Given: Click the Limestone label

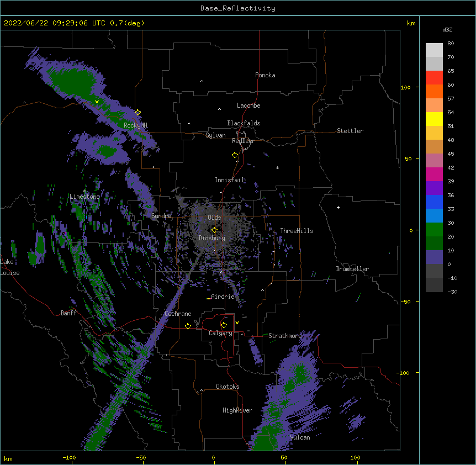Looking at the screenshot, I should point(84,197).
